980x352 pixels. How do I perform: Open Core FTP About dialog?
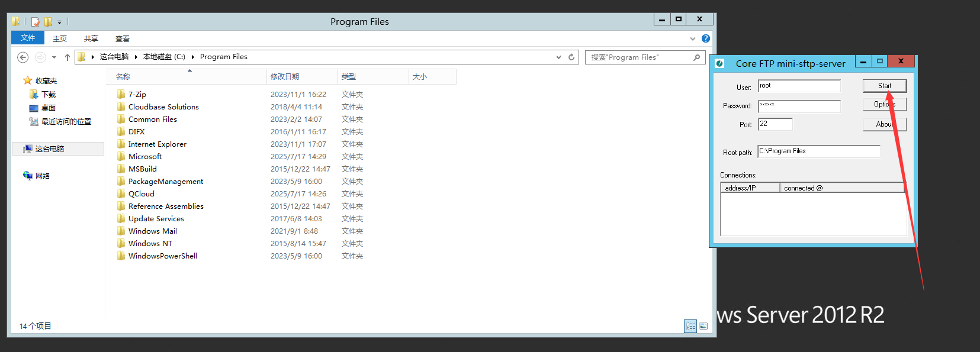pos(885,124)
